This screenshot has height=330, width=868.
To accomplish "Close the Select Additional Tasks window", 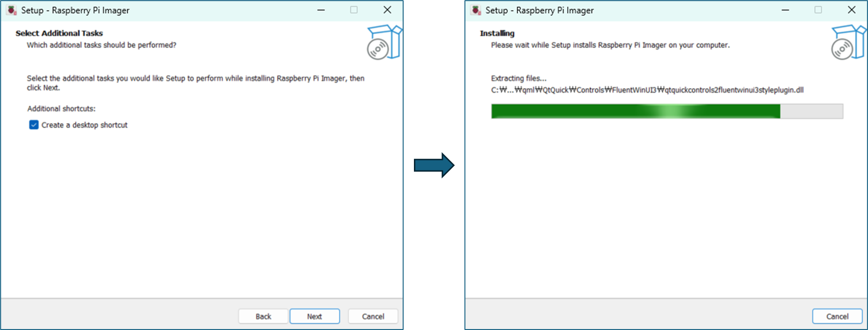I will [387, 10].
